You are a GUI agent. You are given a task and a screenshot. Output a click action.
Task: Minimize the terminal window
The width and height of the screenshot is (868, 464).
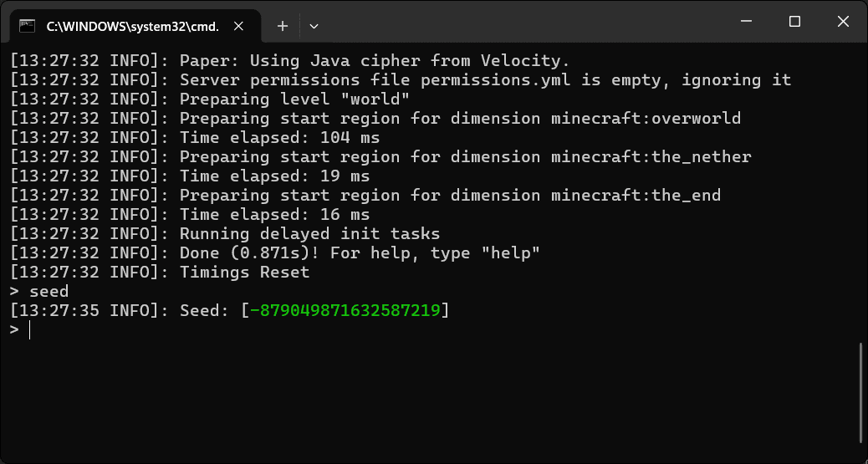pyautogui.click(x=746, y=22)
